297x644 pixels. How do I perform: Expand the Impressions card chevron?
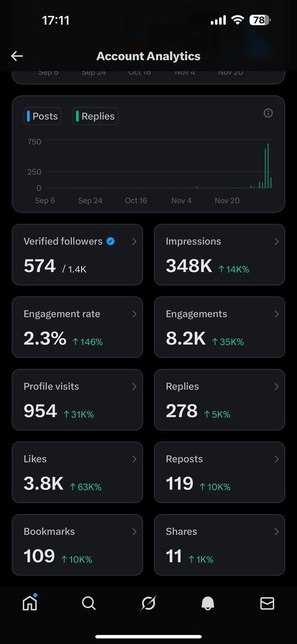[277, 241]
